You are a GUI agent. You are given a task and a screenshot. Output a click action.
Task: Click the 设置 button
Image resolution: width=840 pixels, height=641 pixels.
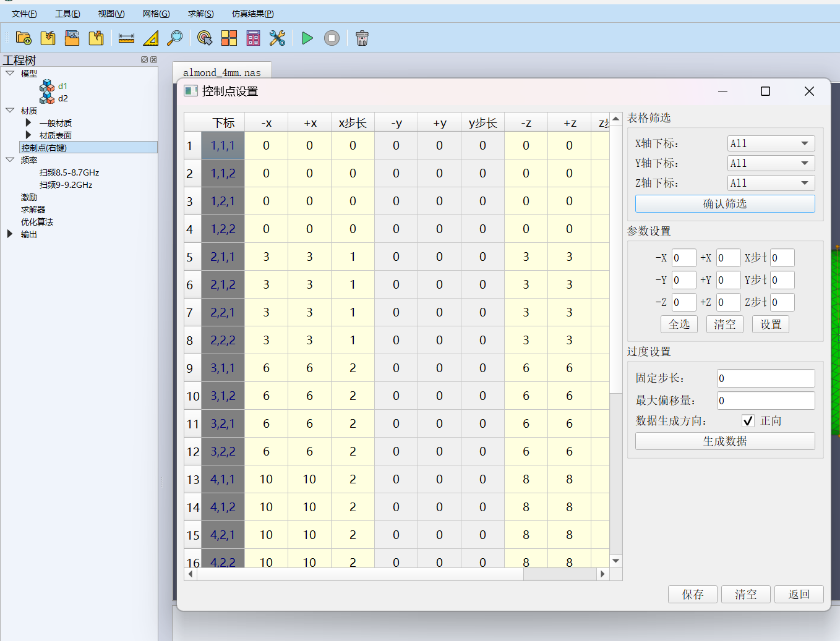pyautogui.click(x=771, y=325)
